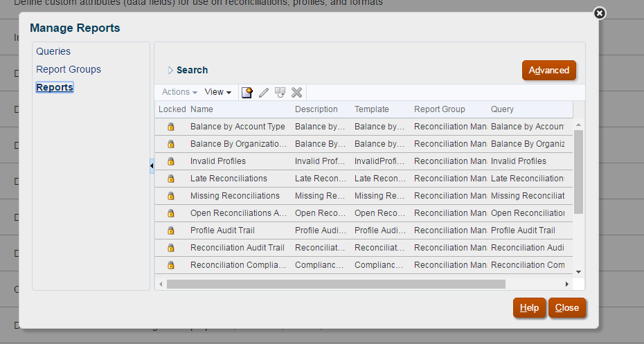This screenshot has height=344, width=644.
Task: Click the Edit pencil icon
Action: [264, 92]
